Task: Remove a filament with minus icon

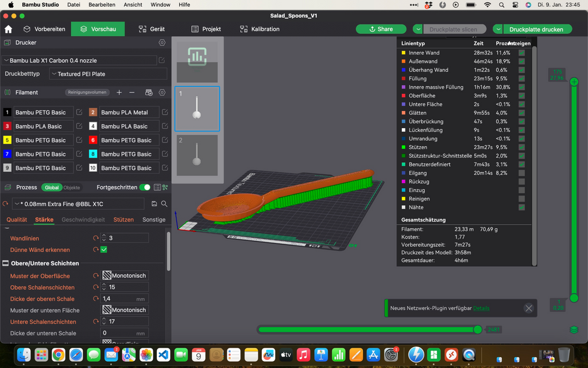Action: [x=132, y=93]
